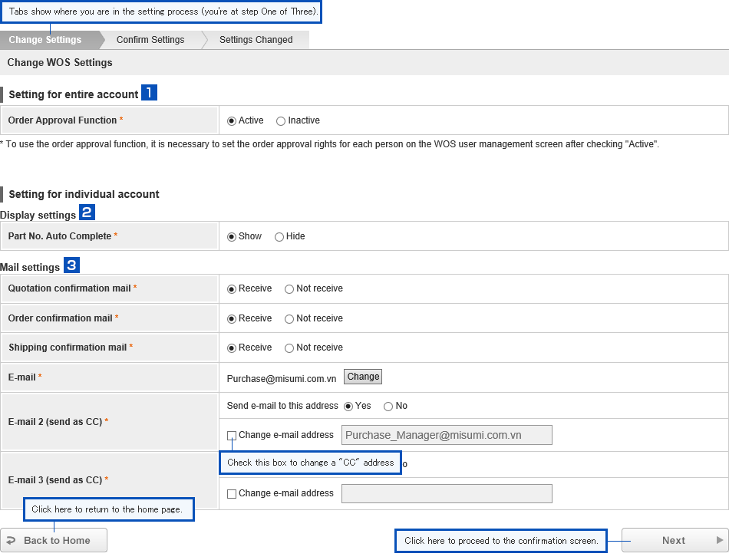This screenshot has height=560, width=729.
Task: Click the Back to Home arrow icon
Action: click(x=11, y=541)
